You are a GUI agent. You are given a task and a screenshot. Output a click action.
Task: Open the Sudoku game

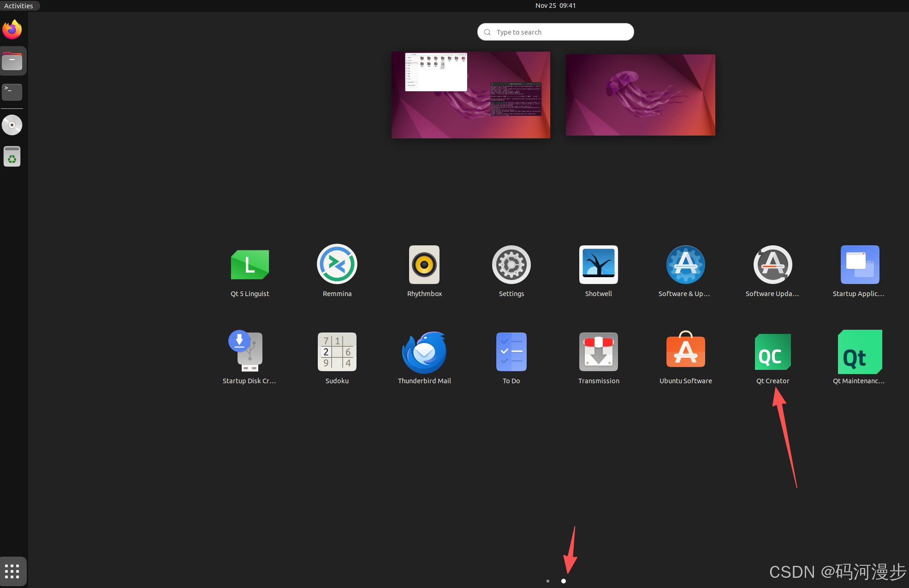(x=337, y=352)
